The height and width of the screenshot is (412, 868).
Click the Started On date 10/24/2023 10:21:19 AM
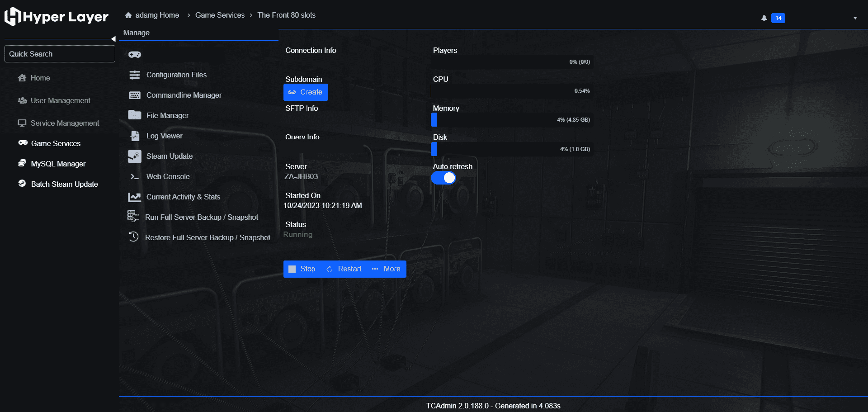pyautogui.click(x=322, y=206)
